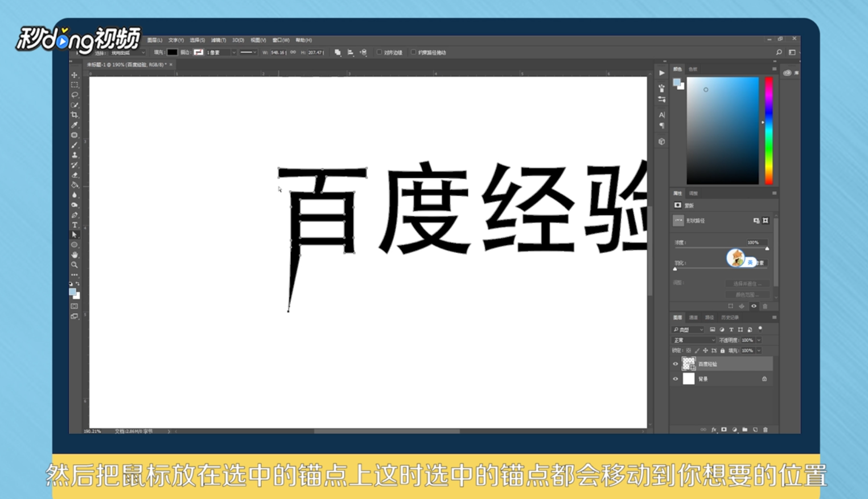Open the layer fill 100% arrow
The image size is (868, 499).
point(759,350)
